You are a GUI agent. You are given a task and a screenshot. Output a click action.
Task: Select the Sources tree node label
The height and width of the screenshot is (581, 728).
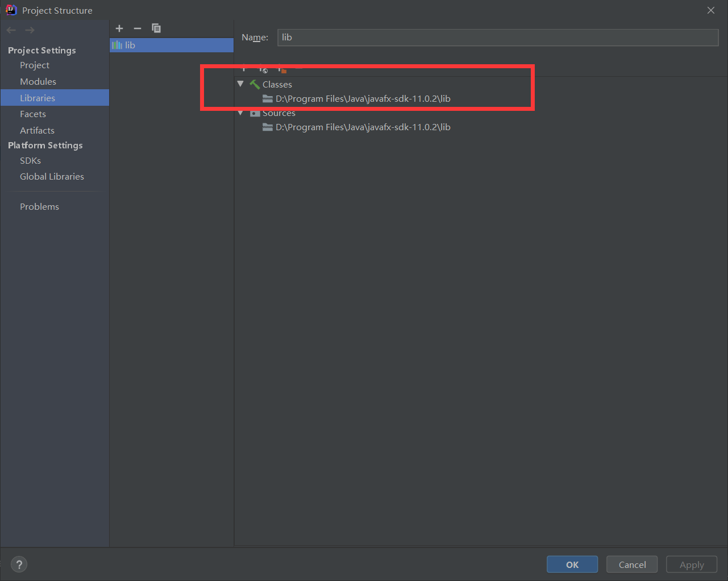coord(279,113)
